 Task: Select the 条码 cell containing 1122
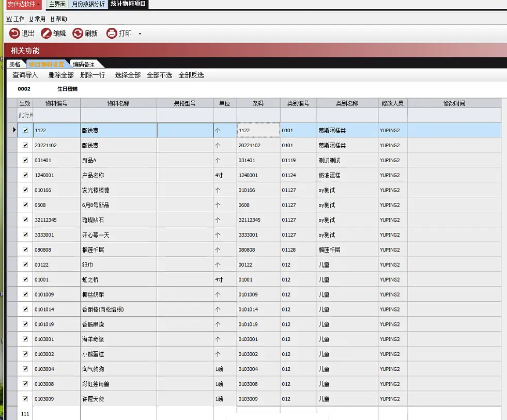tap(258, 130)
